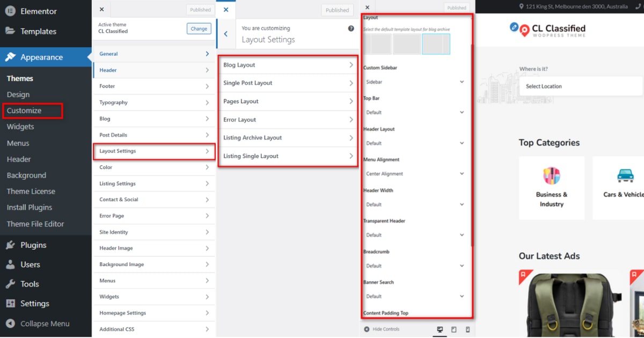Select the right-sidebar layout thumbnail
The image size is (644, 338).
coord(436,44)
